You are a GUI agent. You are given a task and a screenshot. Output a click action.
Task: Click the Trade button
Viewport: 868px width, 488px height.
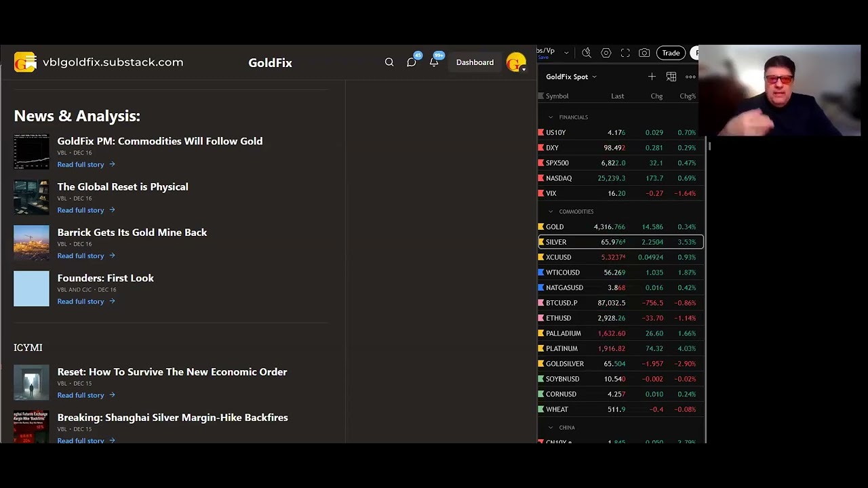(x=671, y=53)
